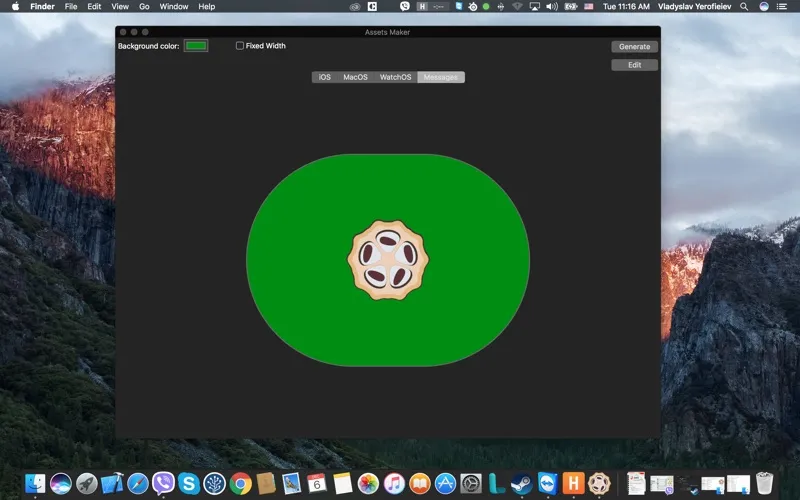Switch to the WatchOS tab
Screen dimensions: 800x500
point(395,77)
